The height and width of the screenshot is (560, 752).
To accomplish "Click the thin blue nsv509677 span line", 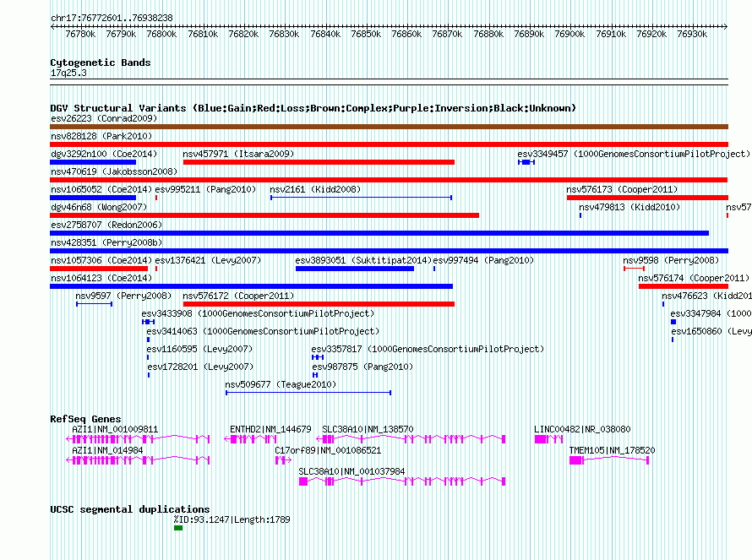I will pyautogui.click(x=308, y=393).
